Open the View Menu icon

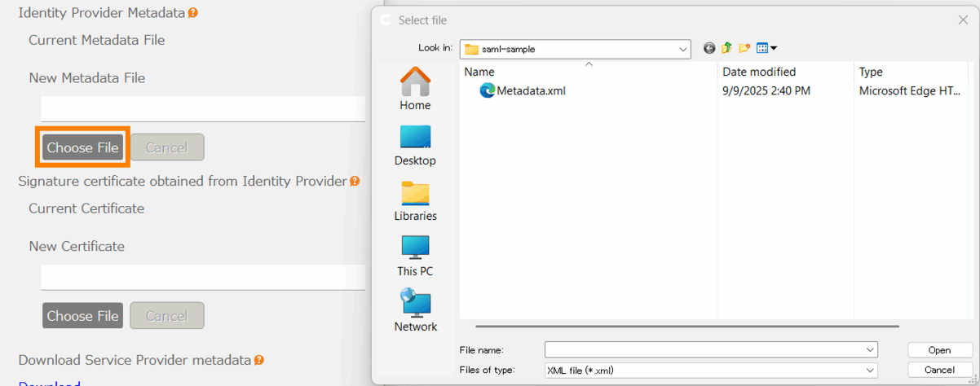[x=766, y=49]
